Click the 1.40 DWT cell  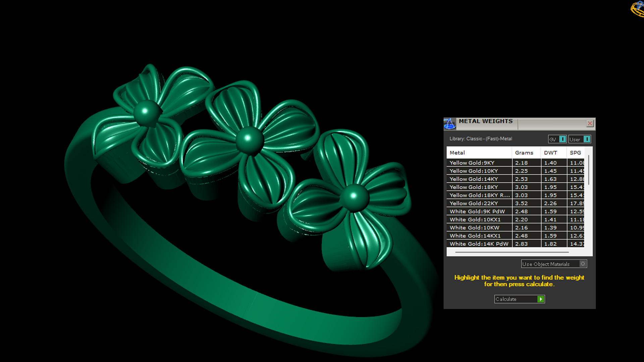[x=554, y=163]
